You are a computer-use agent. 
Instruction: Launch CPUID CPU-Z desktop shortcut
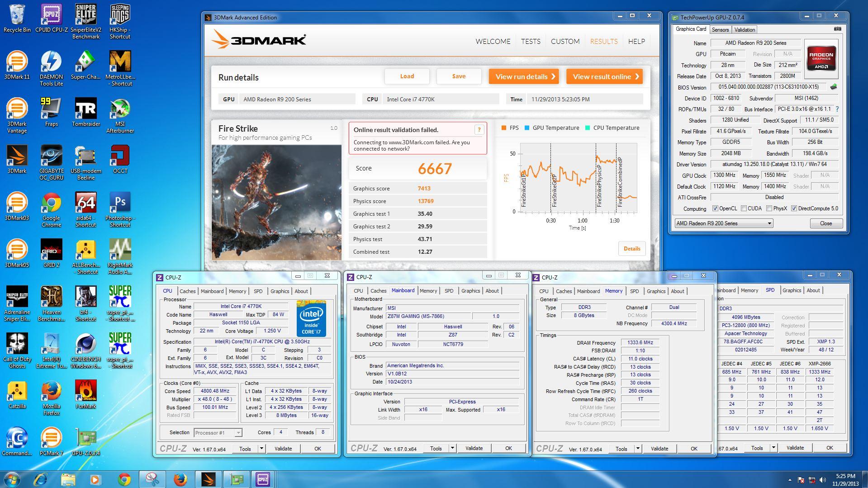click(51, 18)
